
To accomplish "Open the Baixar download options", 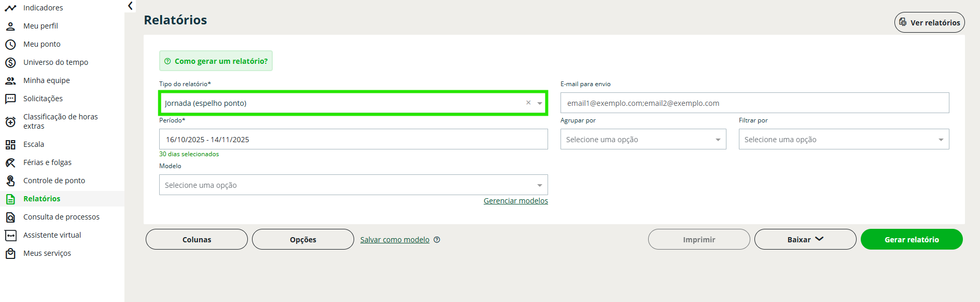I will tap(805, 240).
